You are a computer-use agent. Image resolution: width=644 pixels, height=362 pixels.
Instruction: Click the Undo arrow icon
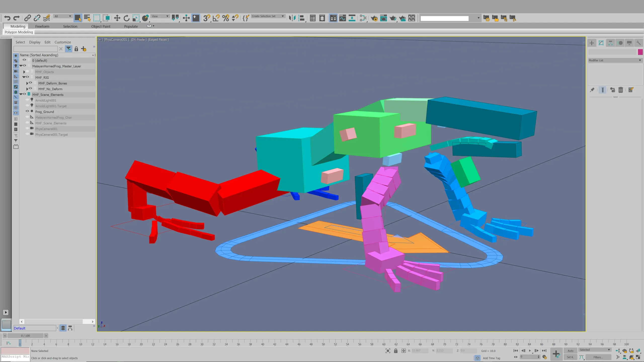click(x=7, y=18)
